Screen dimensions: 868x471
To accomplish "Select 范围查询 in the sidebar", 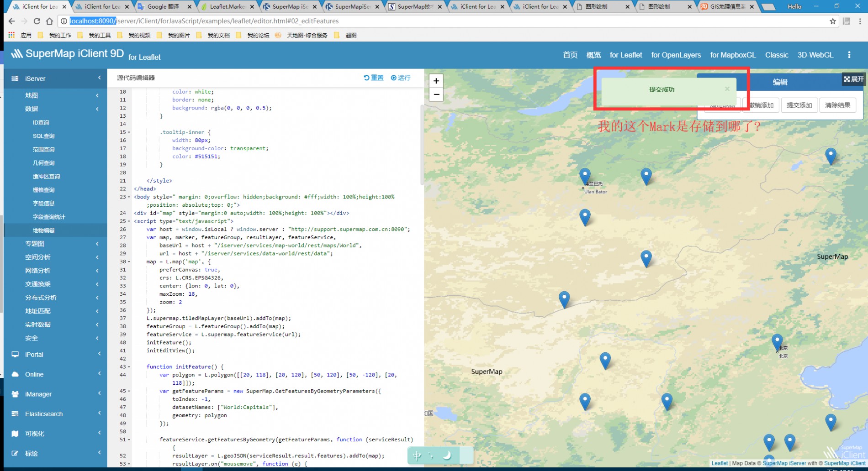I will [x=43, y=149].
